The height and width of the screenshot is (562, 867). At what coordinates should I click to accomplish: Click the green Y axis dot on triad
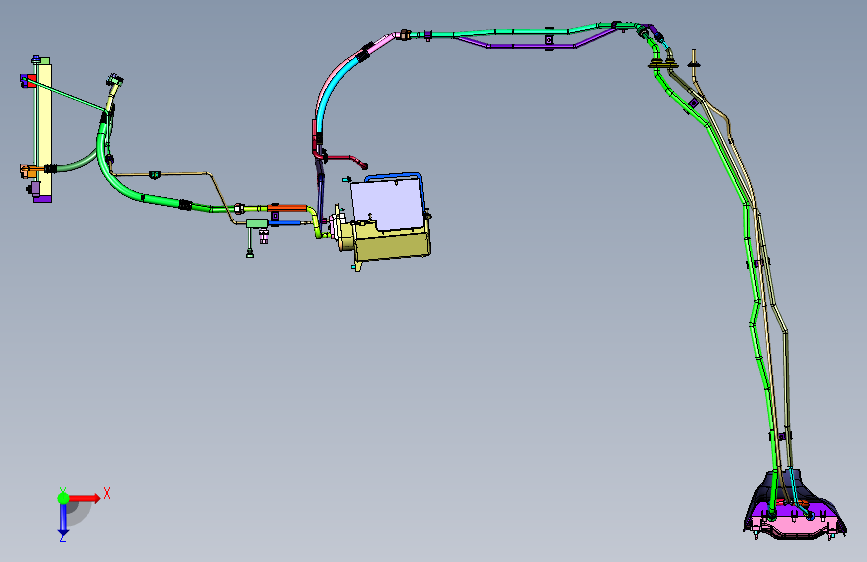pyautogui.click(x=63, y=498)
